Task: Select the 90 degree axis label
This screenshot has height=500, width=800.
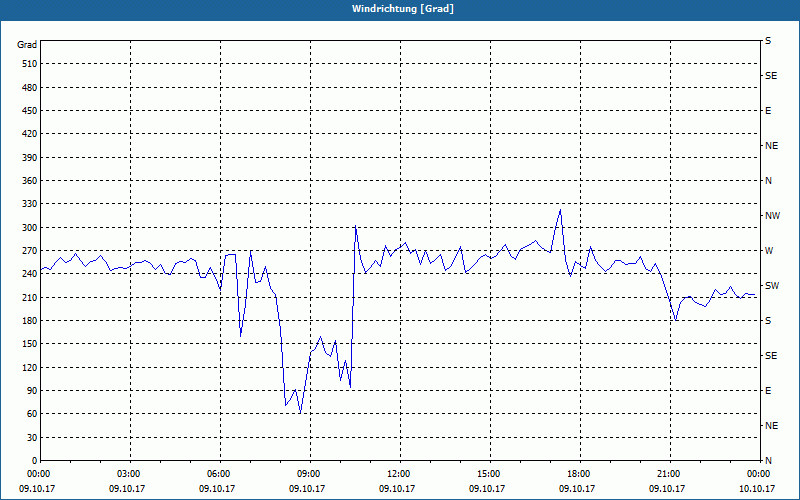Action: tap(32, 391)
